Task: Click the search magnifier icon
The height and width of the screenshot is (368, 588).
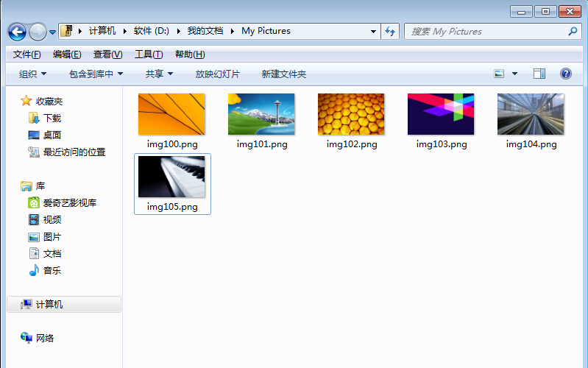Action: tap(573, 32)
